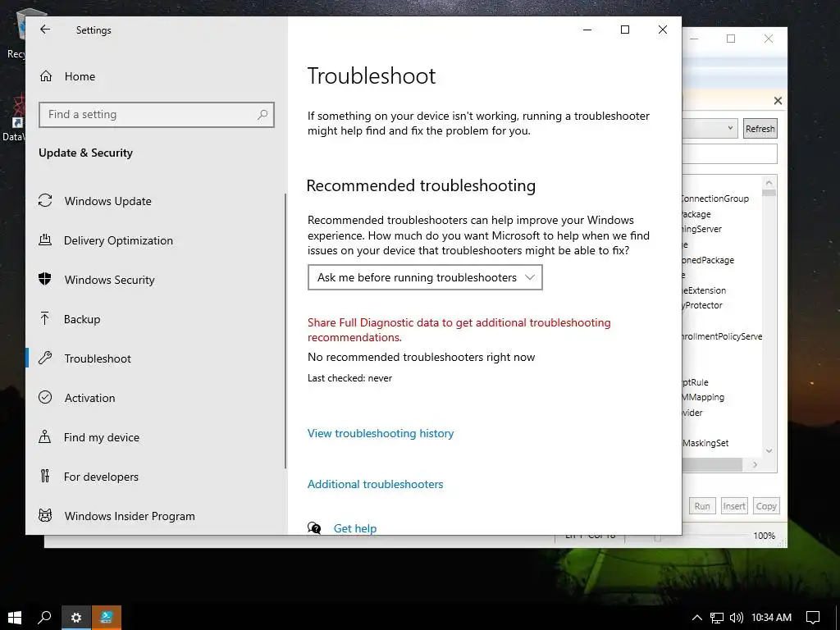Viewport: 840px width, 630px height.
Task: Click the list scroll-up arrow in background window
Action: (769, 183)
